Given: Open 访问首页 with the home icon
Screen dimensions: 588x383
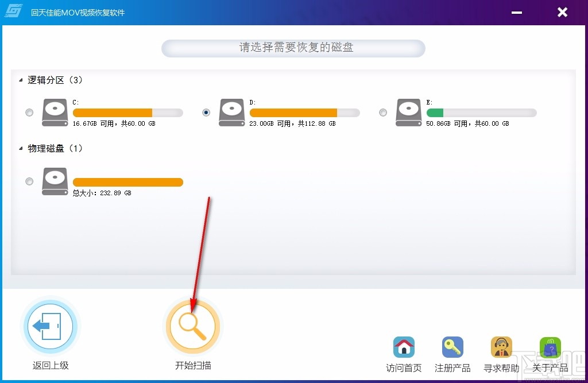Looking at the screenshot, I should (404, 347).
